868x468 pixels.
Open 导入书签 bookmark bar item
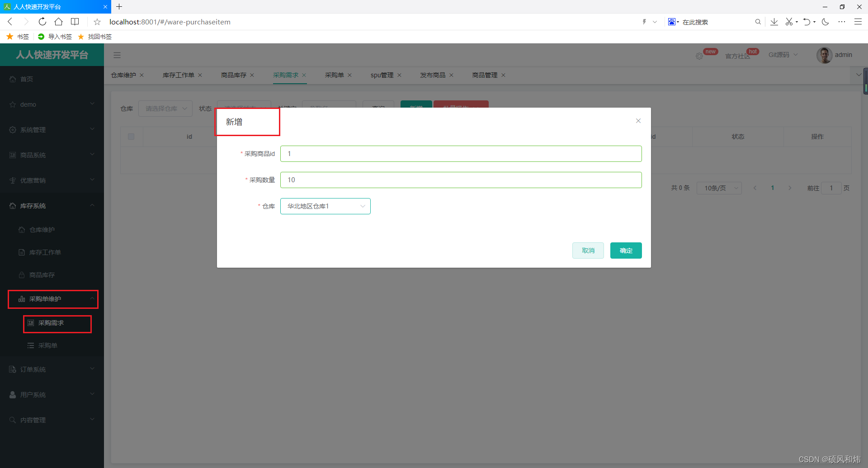55,37
